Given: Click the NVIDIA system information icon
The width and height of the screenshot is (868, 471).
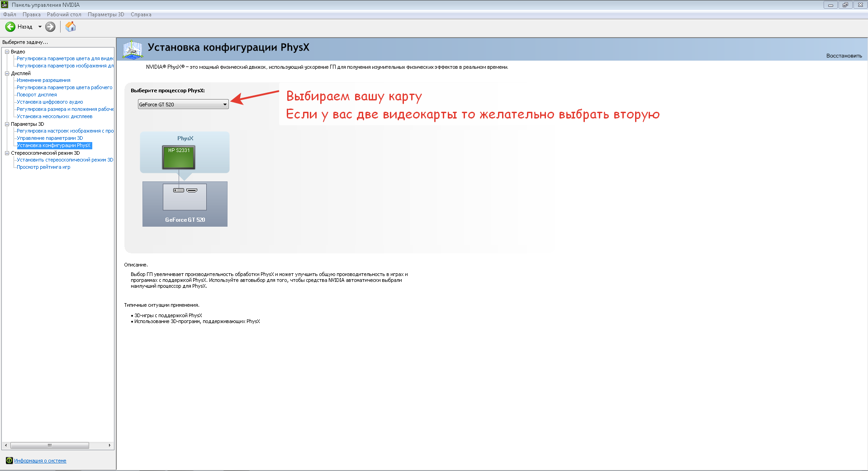Looking at the screenshot, I should click(x=9, y=461).
